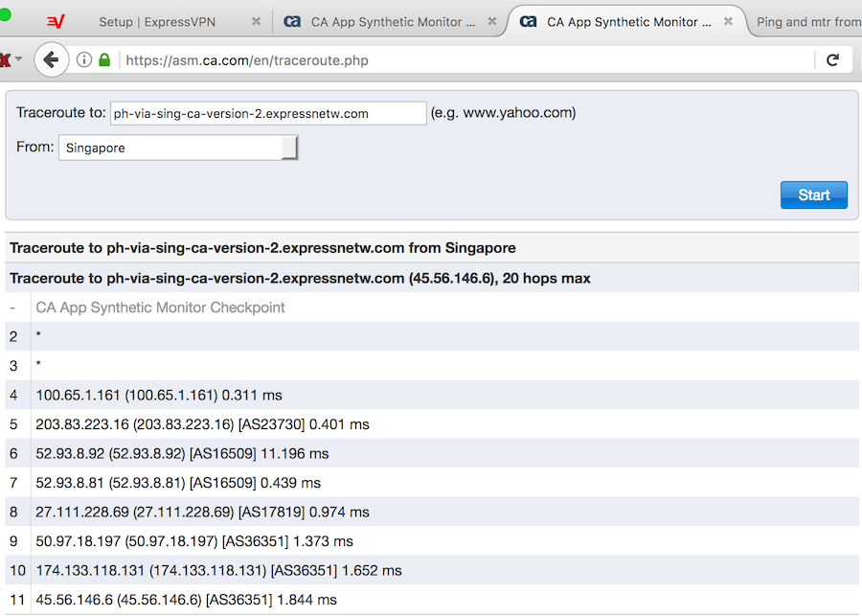Image resolution: width=862 pixels, height=616 pixels.
Task: Switch to the Ping and mtr tab
Action: (808, 22)
